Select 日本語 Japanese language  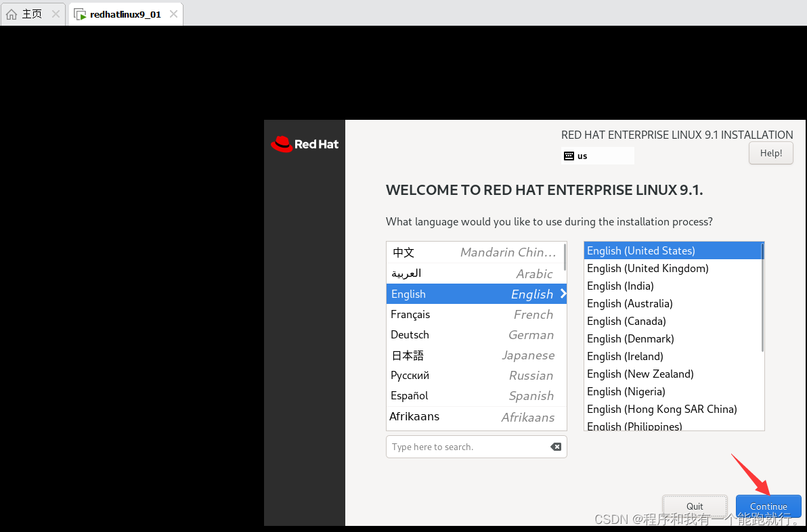476,355
